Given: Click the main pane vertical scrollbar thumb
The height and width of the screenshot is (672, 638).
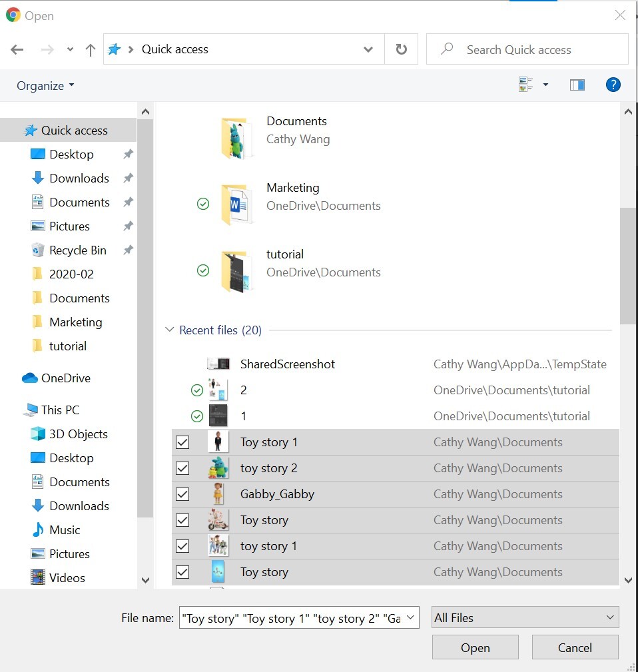Looking at the screenshot, I should tap(628, 266).
